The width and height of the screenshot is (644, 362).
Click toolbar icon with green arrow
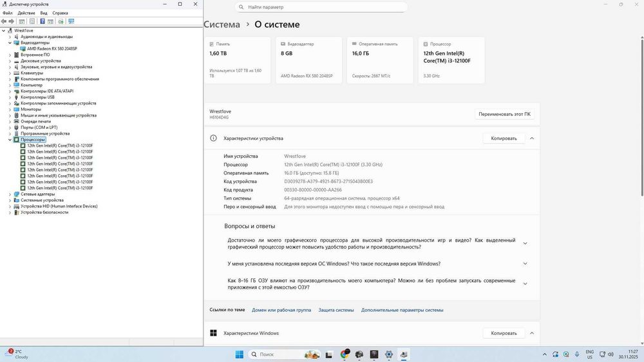coord(61,21)
